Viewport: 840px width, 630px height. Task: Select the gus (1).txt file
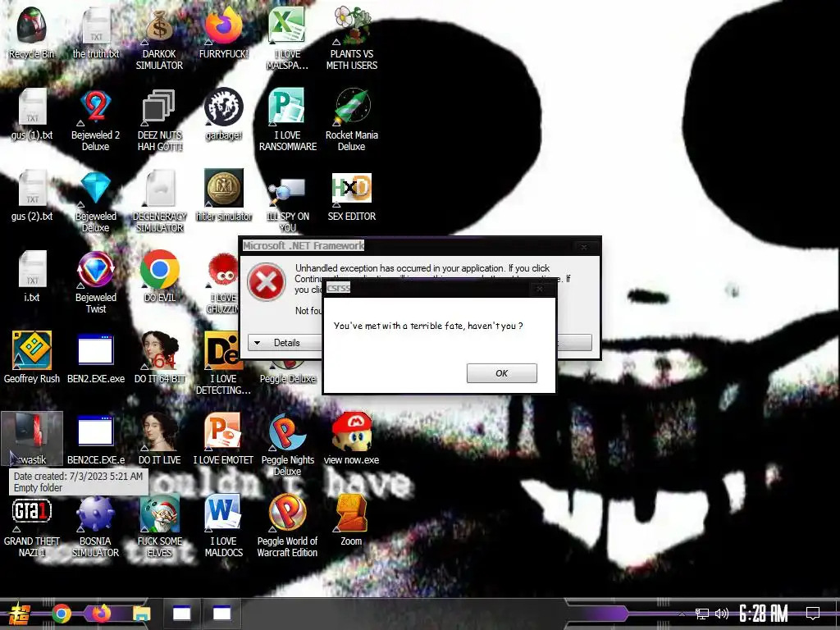pyautogui.click(x=32, y=114)
